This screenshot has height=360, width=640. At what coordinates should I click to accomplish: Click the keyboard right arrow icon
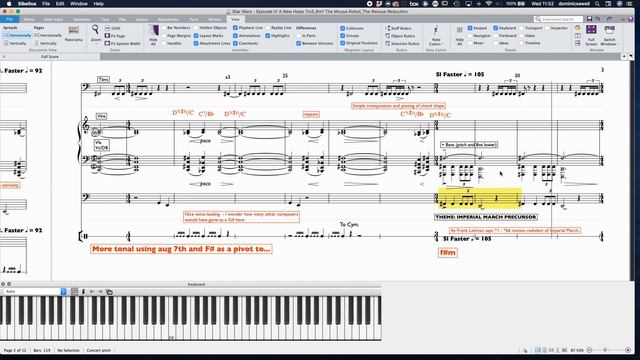pos(100,291)
